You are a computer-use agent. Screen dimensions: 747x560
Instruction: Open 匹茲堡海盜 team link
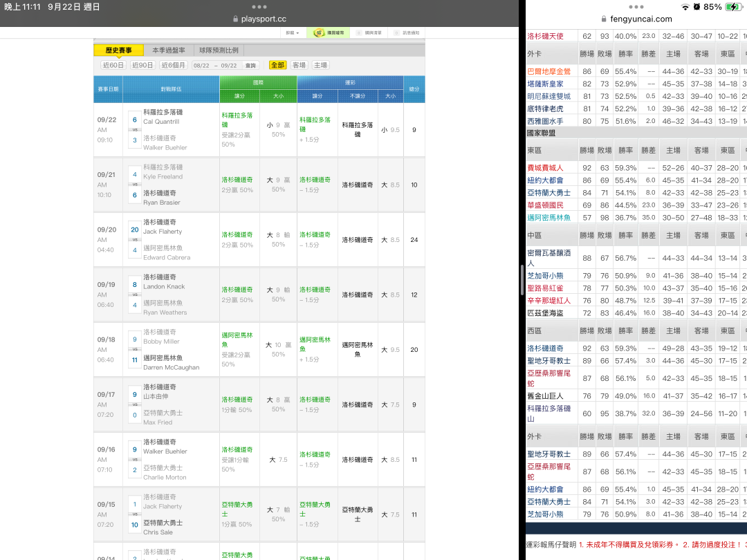[545, 313]
